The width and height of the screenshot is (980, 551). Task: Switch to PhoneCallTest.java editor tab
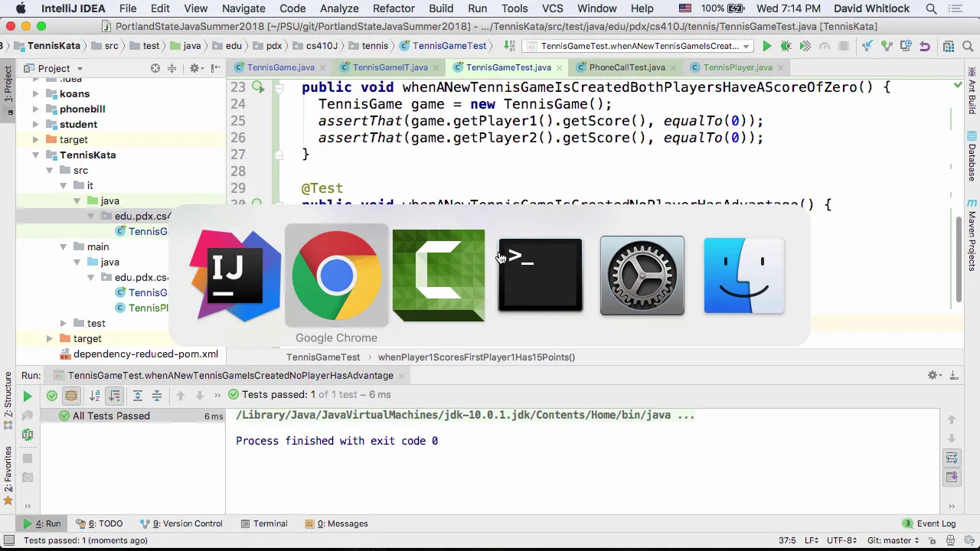[x=626, y=67]
